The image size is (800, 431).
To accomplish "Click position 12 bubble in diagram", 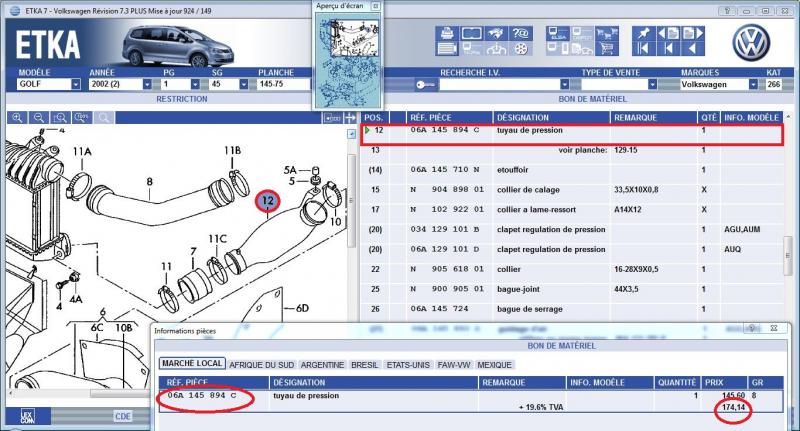I will tap(268, 201).
